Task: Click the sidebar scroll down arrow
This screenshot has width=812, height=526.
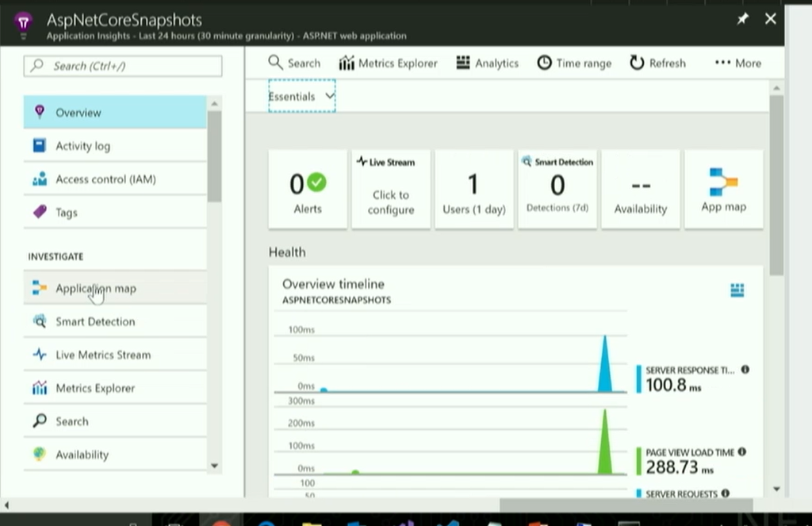Action: (x=214, y=466)
